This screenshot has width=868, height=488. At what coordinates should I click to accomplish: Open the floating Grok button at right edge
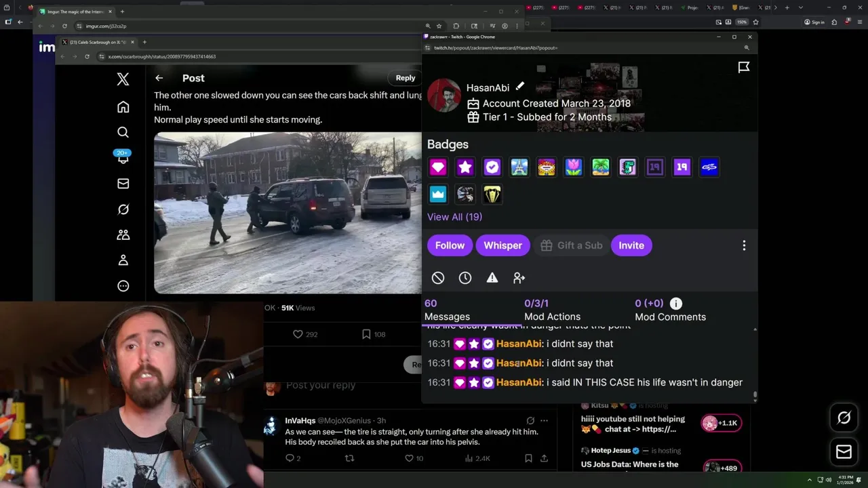[x=844, y=418]
